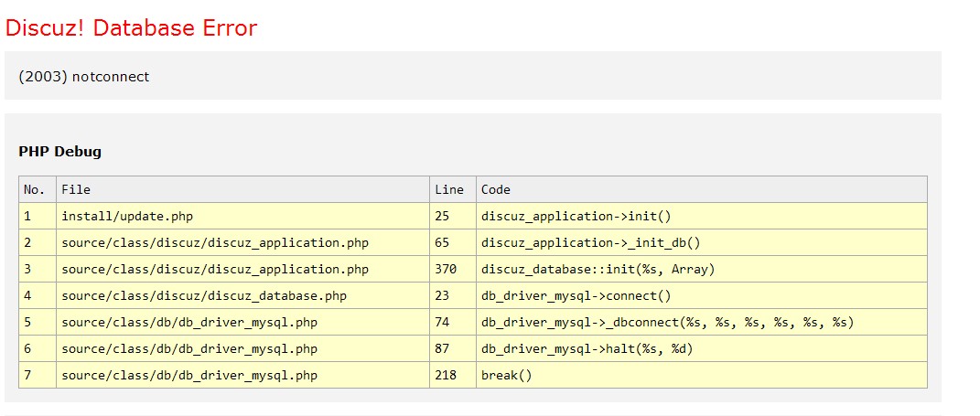Viewport: 980px width, 416px height.
Task: Click row number 6 in No. column
Action: (38, 348)
